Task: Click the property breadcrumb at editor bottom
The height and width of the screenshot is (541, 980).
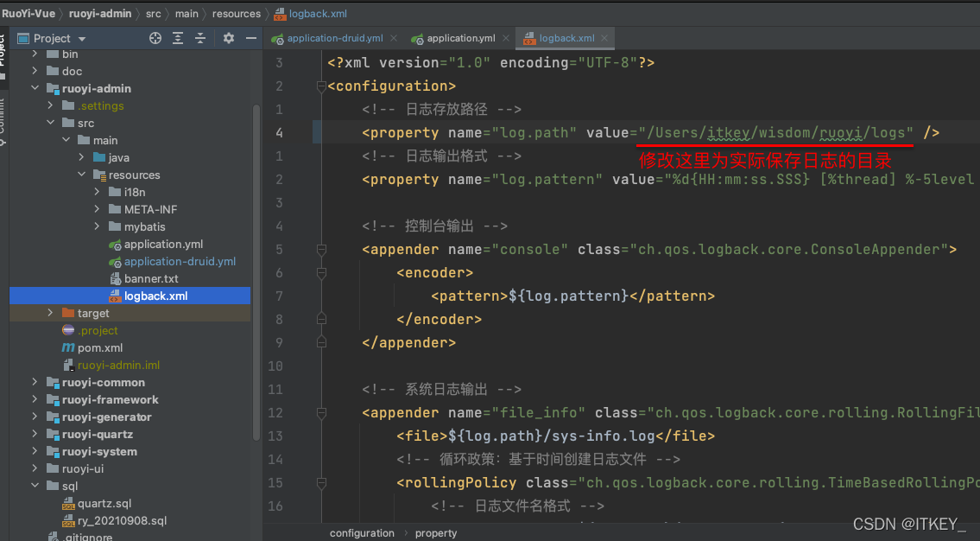Action: click(x=436, y=533)
